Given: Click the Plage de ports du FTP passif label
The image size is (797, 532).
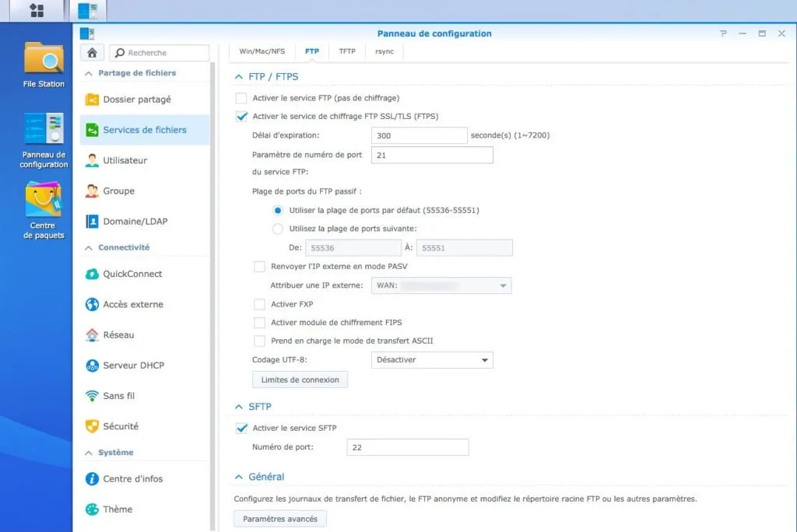Looking at the screenshot, I should [x=307, y=191].
